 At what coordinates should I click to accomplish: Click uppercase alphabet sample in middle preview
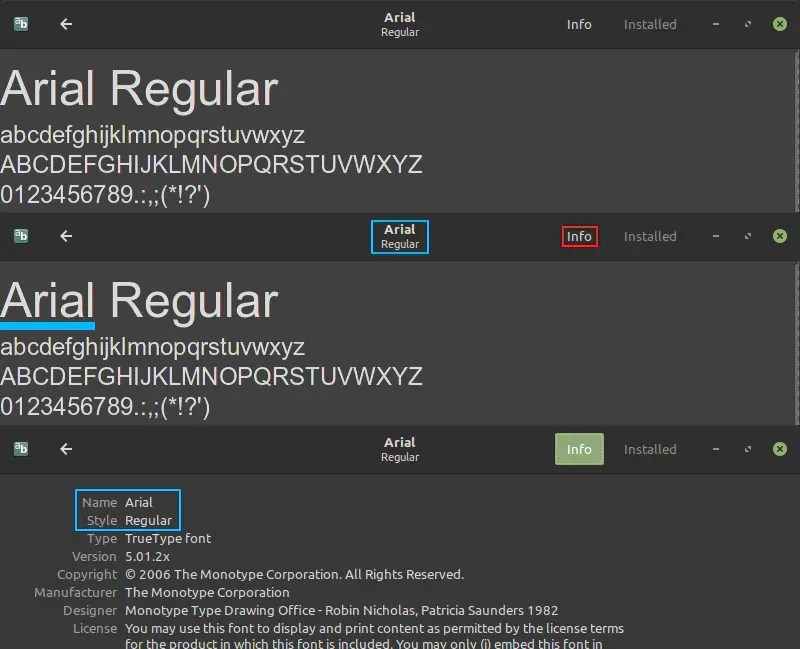211,377
